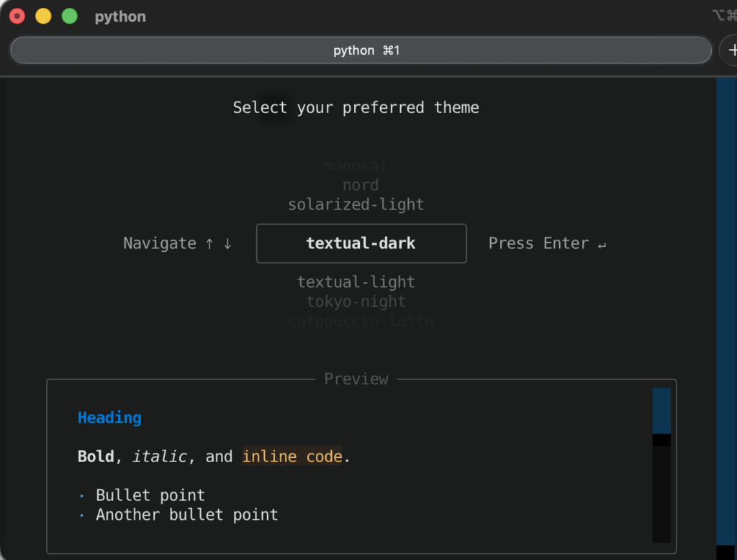Image resolution: width=737 pixels, height=560 pixels.
Task: Choose the tokyo-night theme
Action: click(x=356, y=302)
